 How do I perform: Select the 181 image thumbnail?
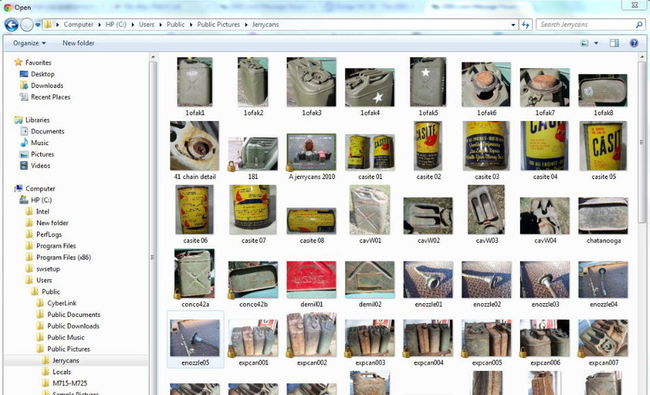tap(253, 154)
